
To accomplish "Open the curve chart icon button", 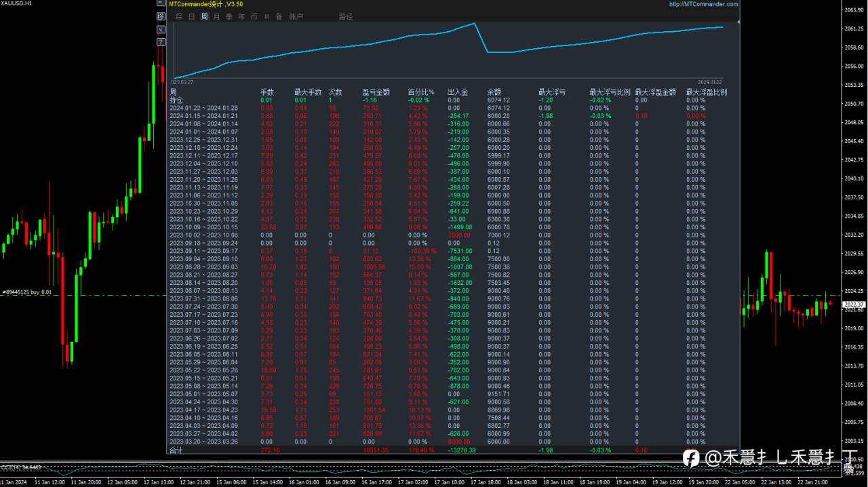I will tap(161, 29).
